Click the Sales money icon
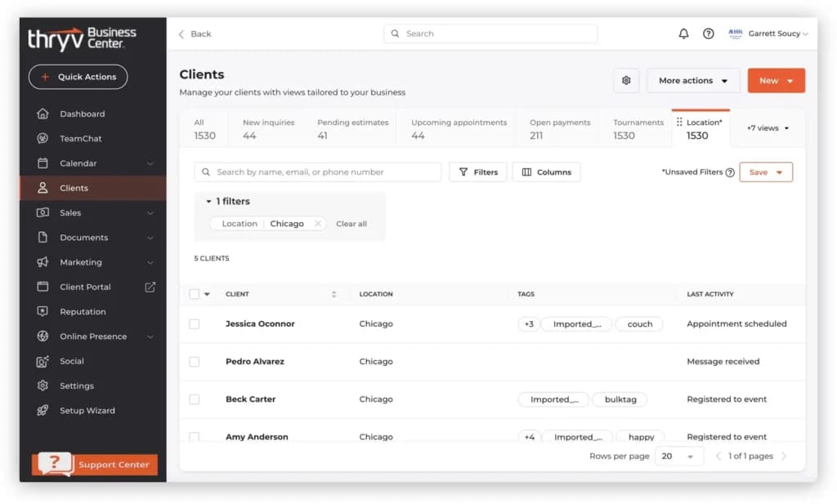This screenshot has width=837, height=504. 43,212
